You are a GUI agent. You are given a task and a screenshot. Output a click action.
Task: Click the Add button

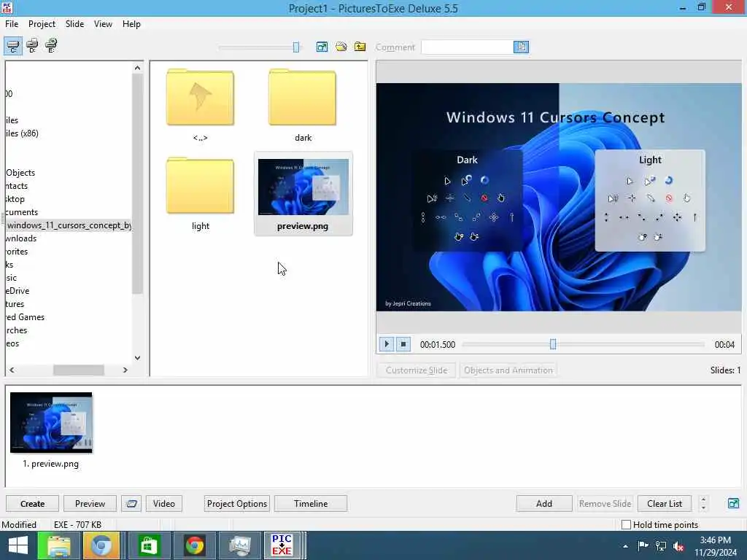click(544, 503)
